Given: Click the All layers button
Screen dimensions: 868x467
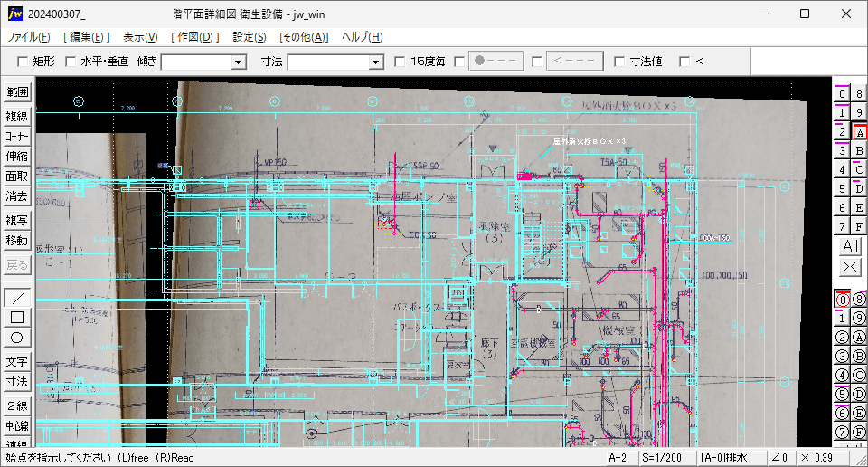Looking at the screenshot, I should click(850, 246).
